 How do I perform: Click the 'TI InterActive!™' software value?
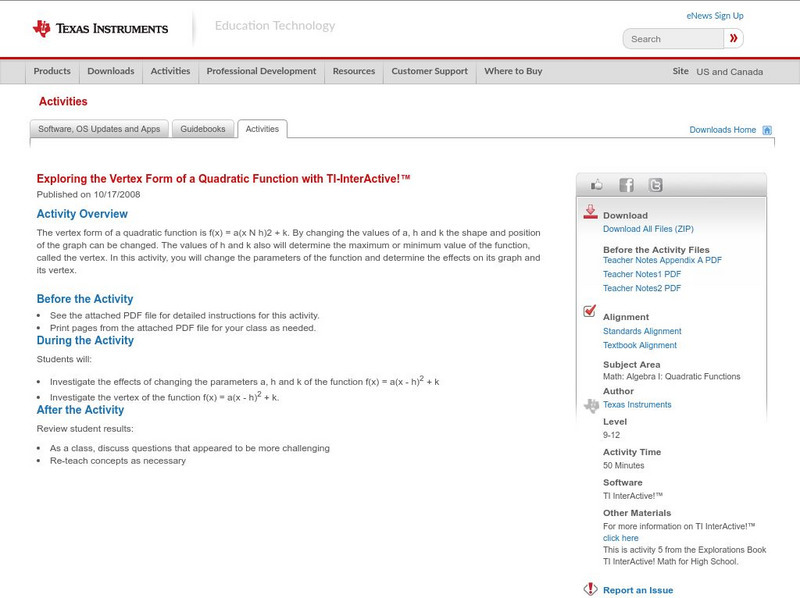(633, 496)
